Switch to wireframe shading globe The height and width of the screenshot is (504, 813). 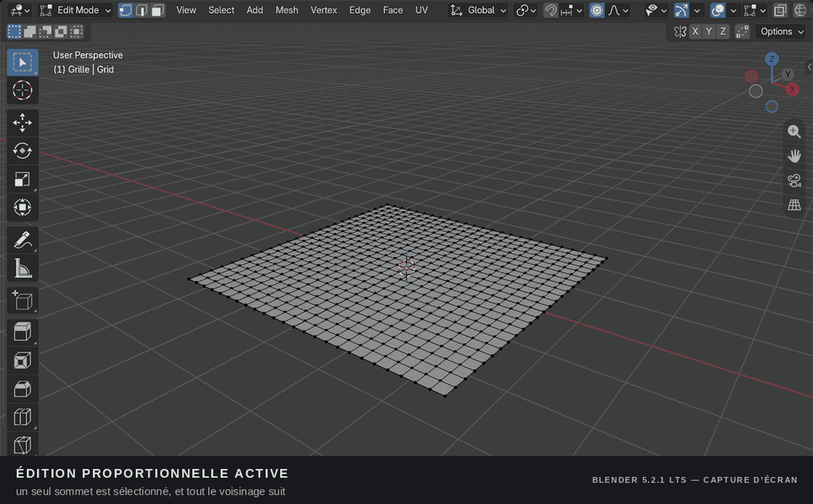(x=800, y=10)
